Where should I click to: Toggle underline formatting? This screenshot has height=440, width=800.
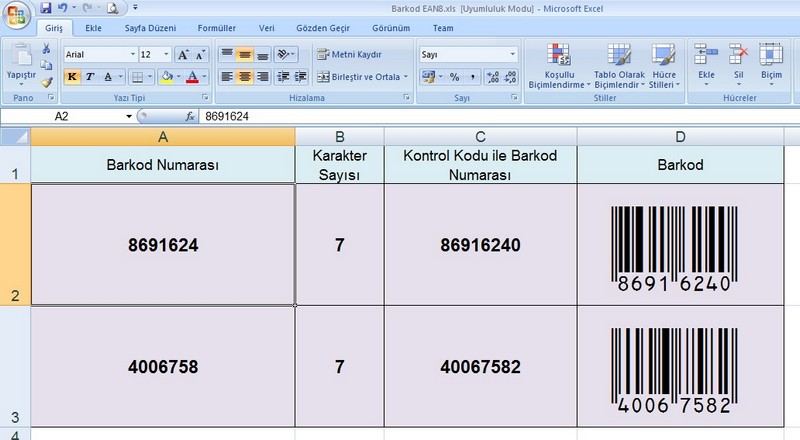108,77
